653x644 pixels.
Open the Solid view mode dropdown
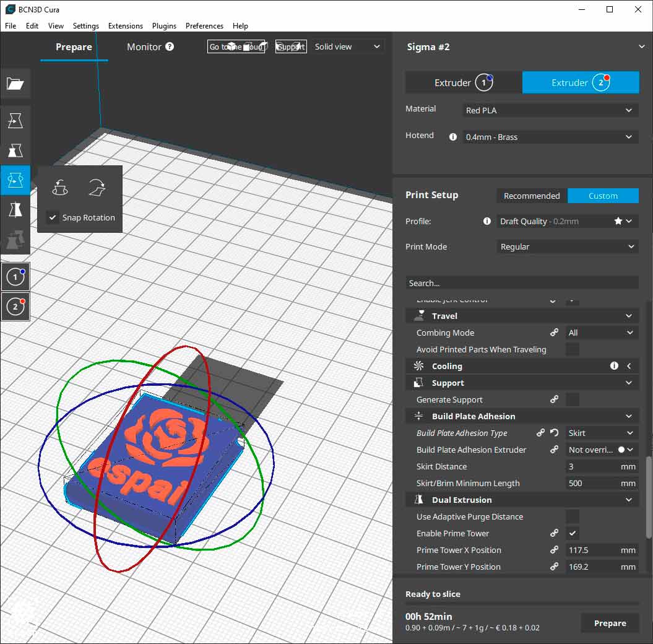tap(347, 47)
